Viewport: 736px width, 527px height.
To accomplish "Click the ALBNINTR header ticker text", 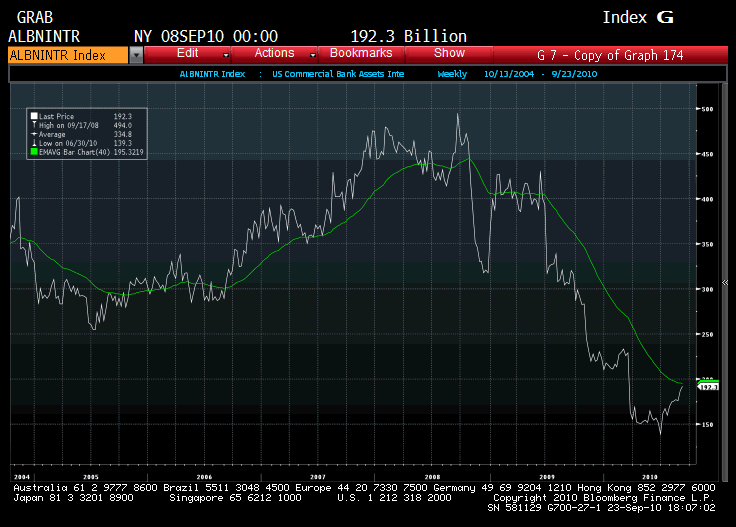I will 44,36.
